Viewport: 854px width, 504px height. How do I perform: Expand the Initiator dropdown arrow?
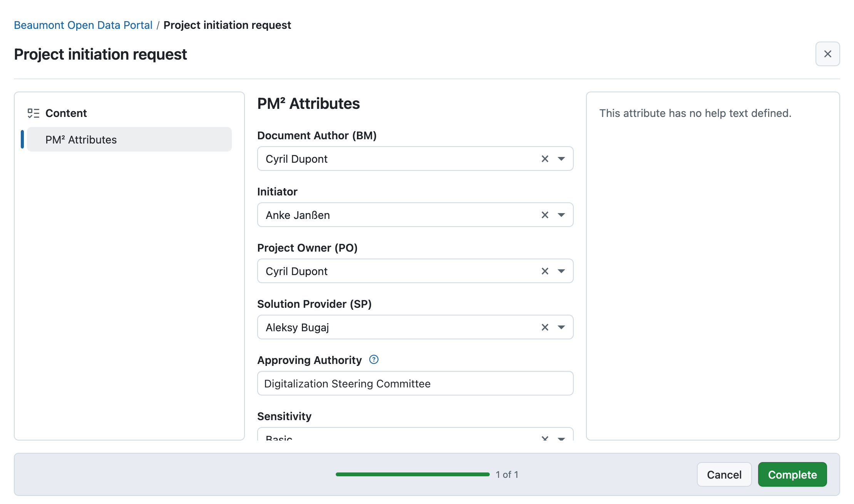tap(561, 215)
